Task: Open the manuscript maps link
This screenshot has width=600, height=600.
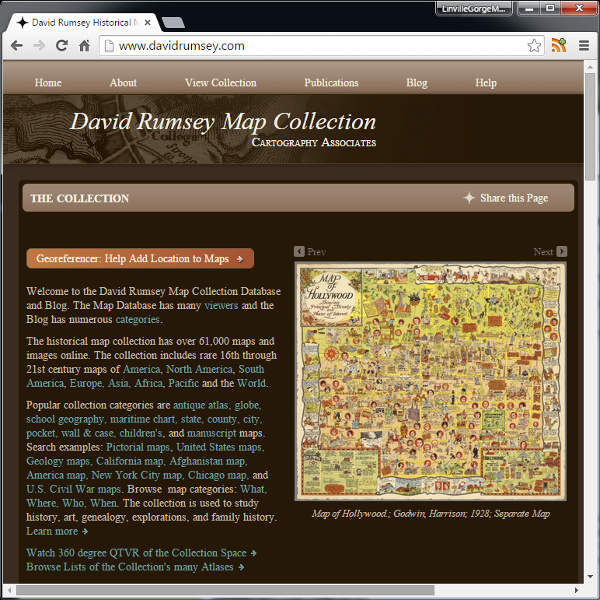Action: pyautogui.click(x=212, y=433)
